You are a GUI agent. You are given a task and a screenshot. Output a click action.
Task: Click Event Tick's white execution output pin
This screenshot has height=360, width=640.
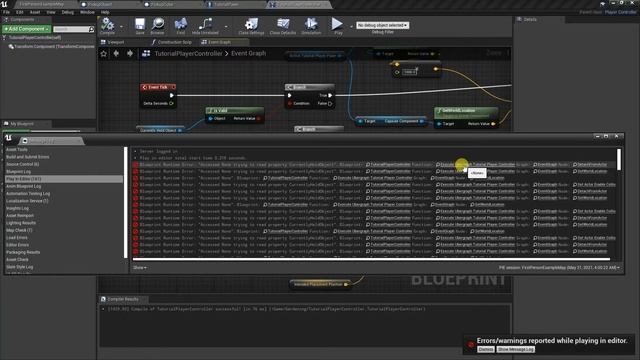[171, 96]
